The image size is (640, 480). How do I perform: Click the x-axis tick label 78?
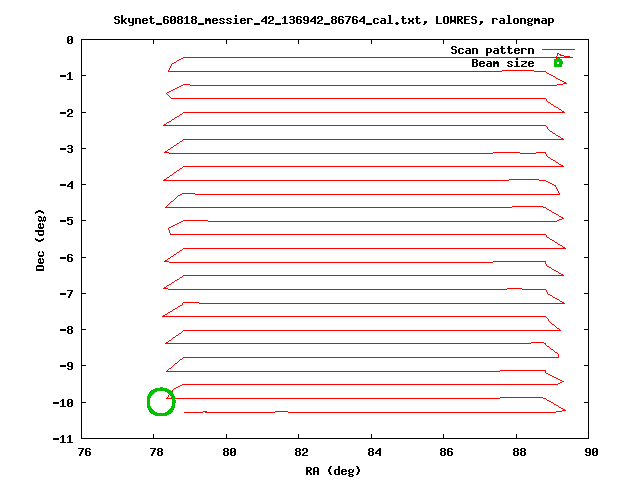157,452
